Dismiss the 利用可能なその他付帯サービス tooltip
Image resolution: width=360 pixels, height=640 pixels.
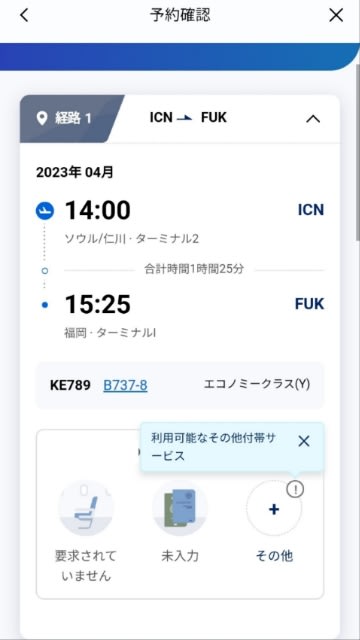(304, 441)
